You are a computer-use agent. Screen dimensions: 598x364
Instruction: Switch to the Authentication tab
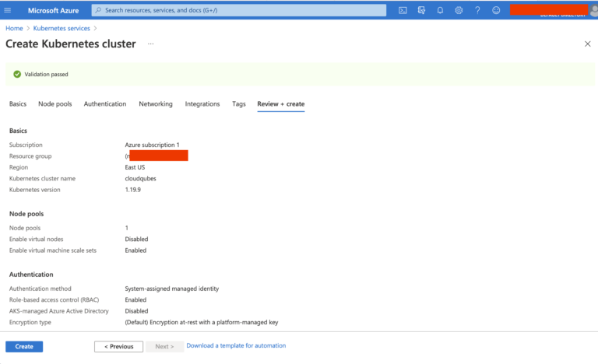coord(105,103)
